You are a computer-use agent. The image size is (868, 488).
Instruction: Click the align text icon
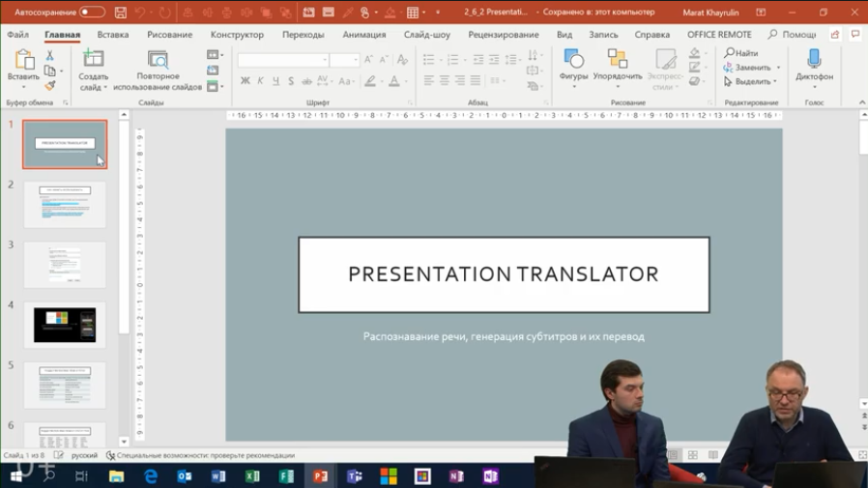534,71
